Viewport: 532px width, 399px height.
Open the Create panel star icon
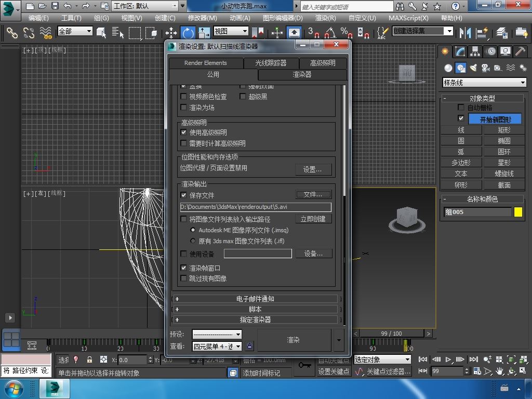tap(445, 51)
